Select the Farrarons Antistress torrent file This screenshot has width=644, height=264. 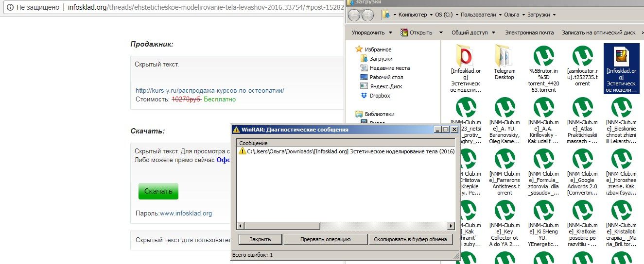[505, 172]
